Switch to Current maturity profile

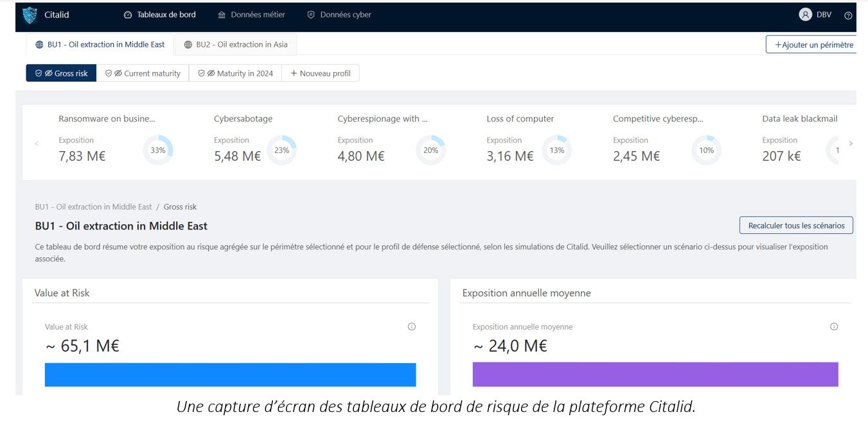[x=143, y=73]
